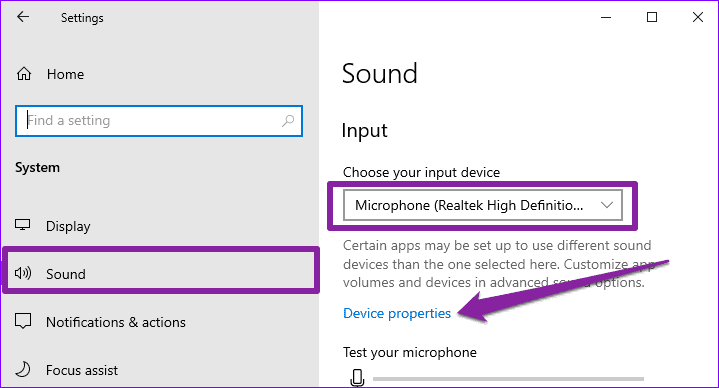
Task: Open the Device properties link
Action: (x=397, y=313)
